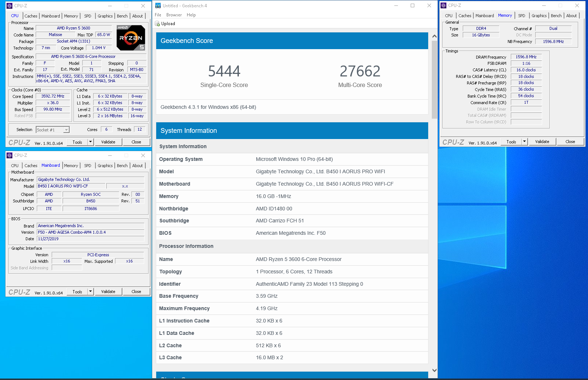
Task: Click Geekbench scrollbar up arrow
Action: (x=434, y=36)
